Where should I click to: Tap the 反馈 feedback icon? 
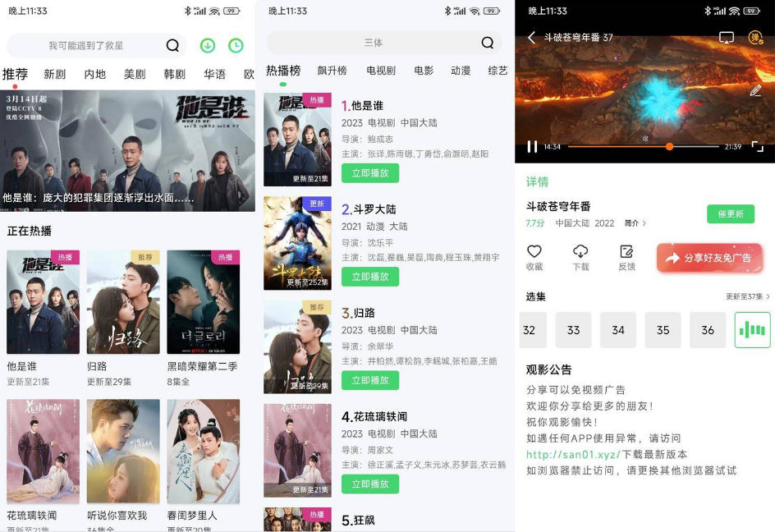click(x=626, y=252)
